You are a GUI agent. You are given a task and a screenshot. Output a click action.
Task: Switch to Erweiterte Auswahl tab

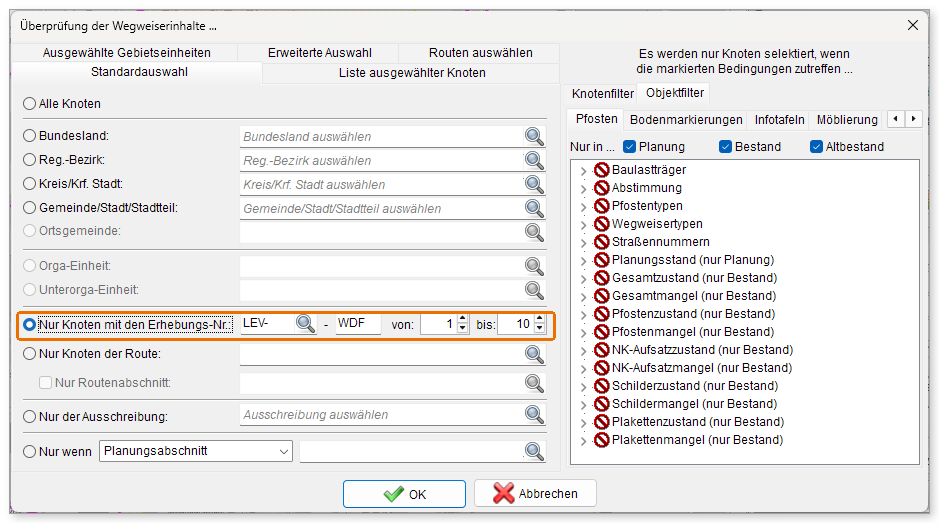tap(319, 53)
